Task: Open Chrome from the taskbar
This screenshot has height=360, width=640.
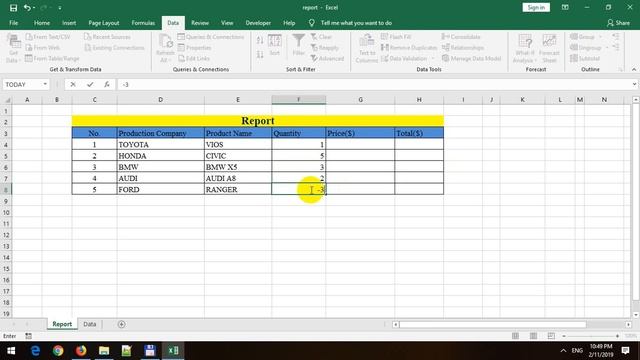Action: [58, 351]
